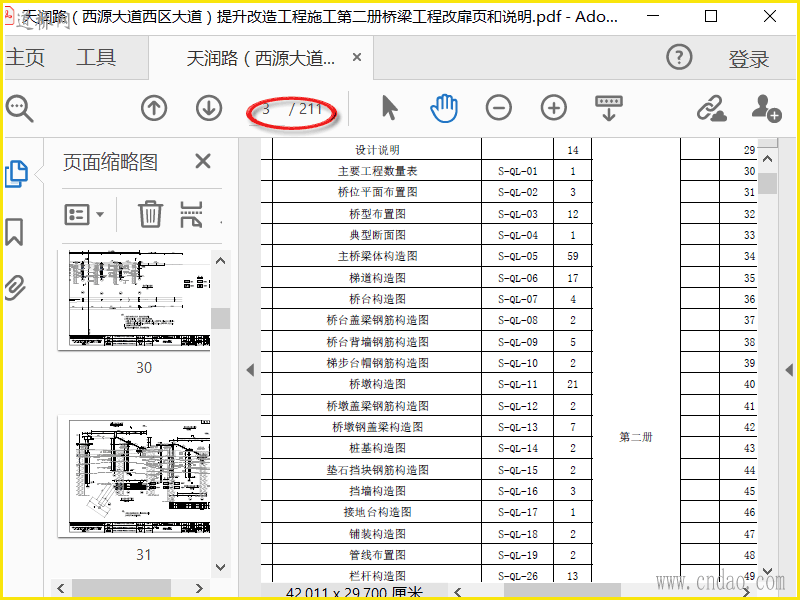Click the 主桥梁体构造图 row title

377,256
